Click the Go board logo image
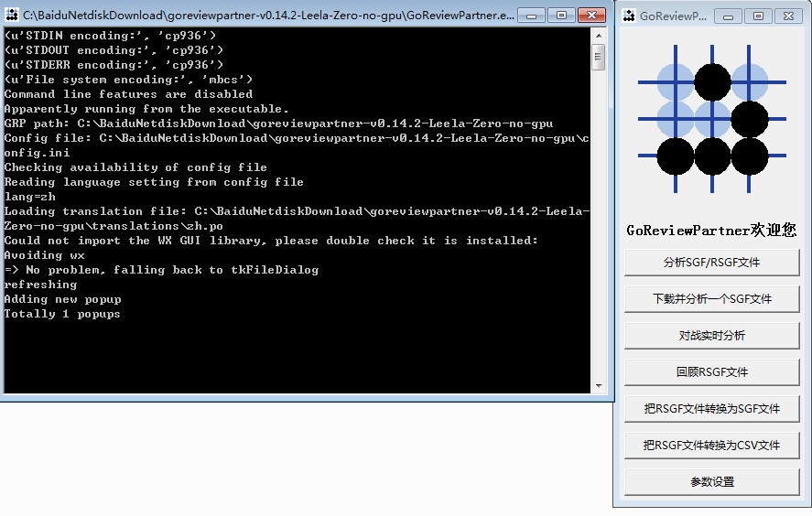This screenshot has height=516, width=812. (712, 119)
